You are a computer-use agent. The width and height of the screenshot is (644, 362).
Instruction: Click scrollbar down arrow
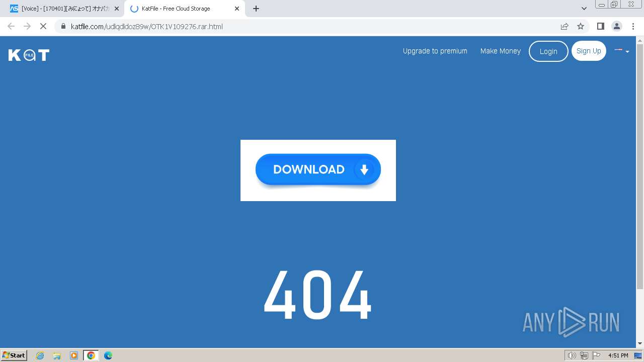coord(640,343)
